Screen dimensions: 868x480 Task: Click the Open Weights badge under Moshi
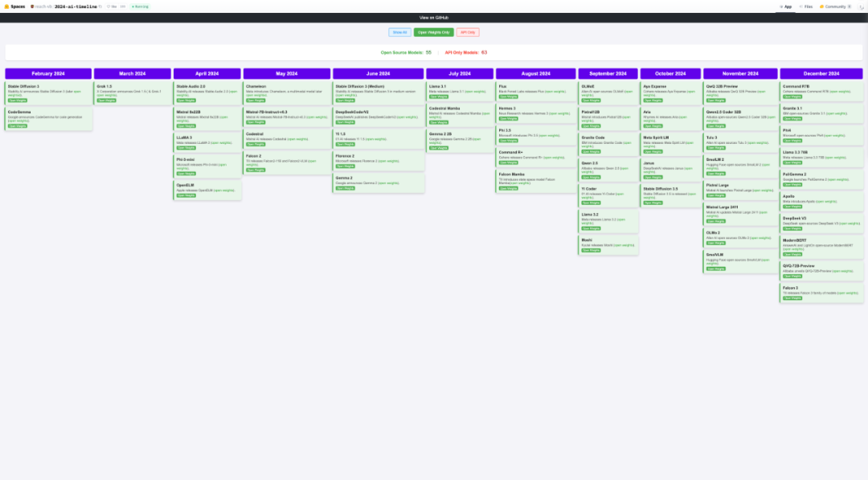[x=592, y=250]
